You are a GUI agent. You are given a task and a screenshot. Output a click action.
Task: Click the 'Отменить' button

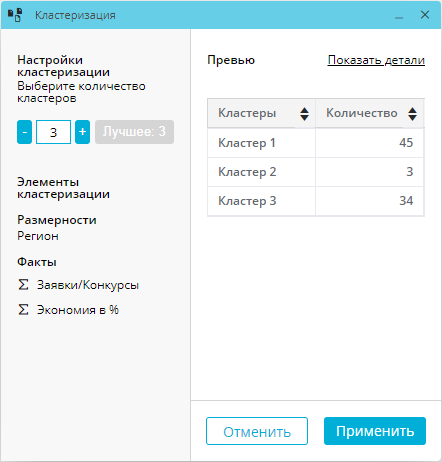[x=257, y=431]
